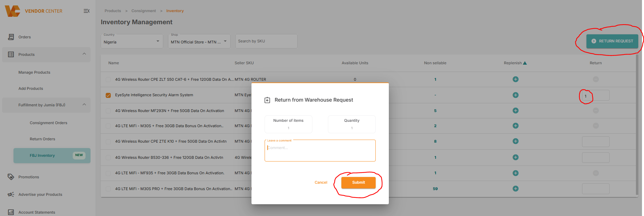
Task: Open Return Orders in sidebar
Action: (x=42, y=139)
